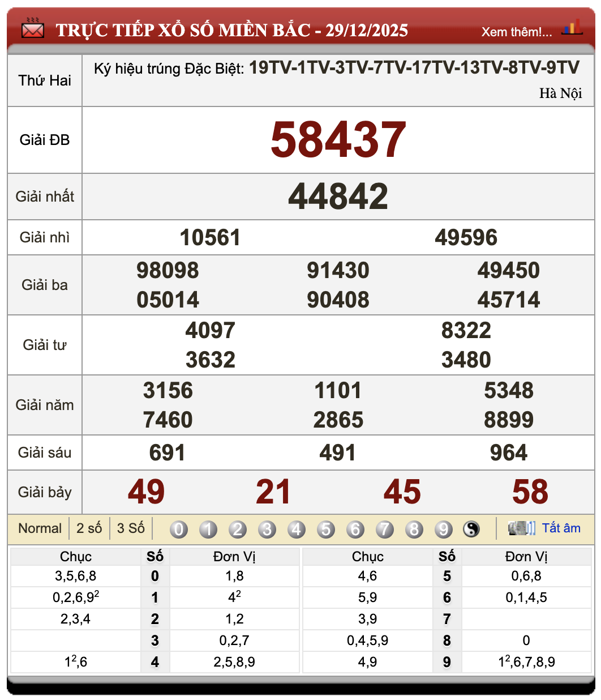Click the envelope mail icon in header
Viewport: 601px width, 700px height.
(32, 29)
